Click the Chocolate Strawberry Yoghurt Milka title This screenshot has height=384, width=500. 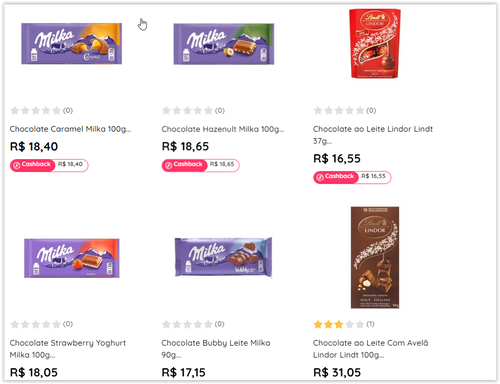pos(68,349)
